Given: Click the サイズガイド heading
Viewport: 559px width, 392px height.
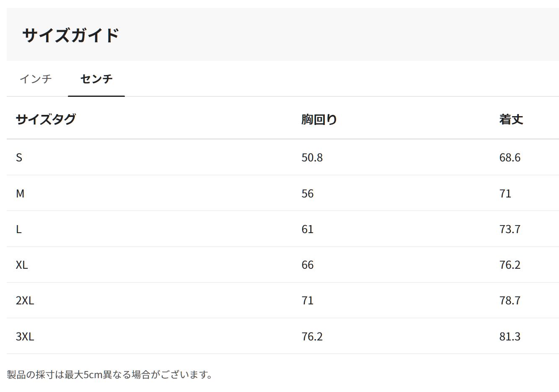Looking at the screenshot, I should [71, 35].
